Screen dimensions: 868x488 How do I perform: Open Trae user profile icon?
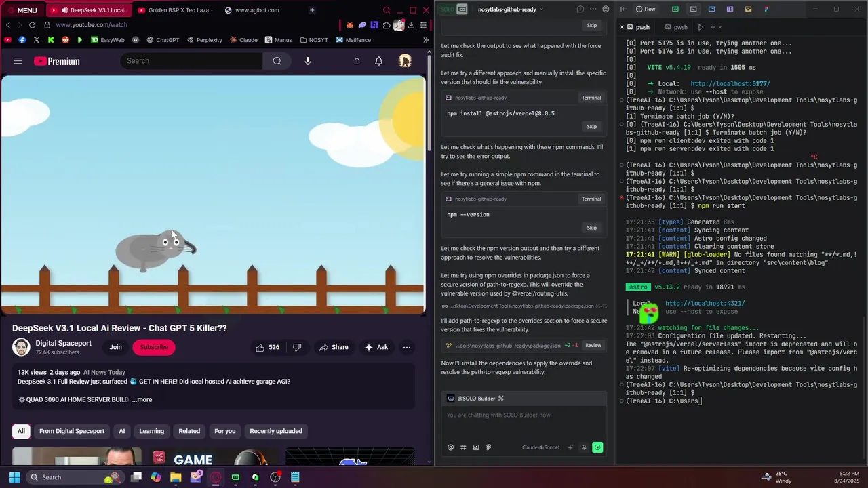coord(606,9)
